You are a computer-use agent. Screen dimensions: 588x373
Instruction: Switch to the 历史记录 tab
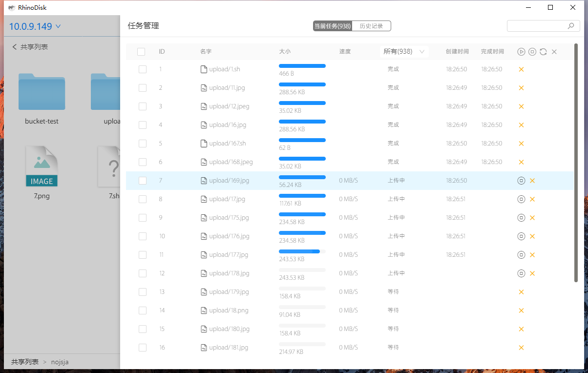point(371,26)
